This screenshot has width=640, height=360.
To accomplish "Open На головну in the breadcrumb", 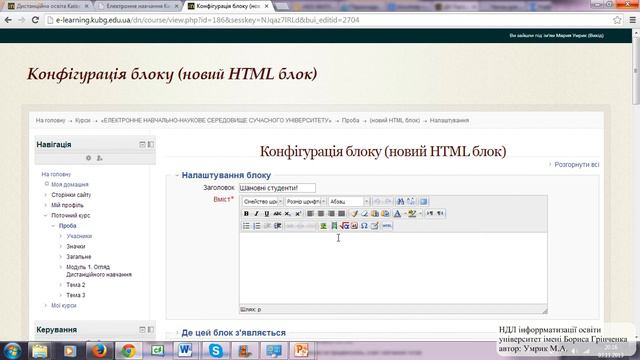I will click(50, 120).
